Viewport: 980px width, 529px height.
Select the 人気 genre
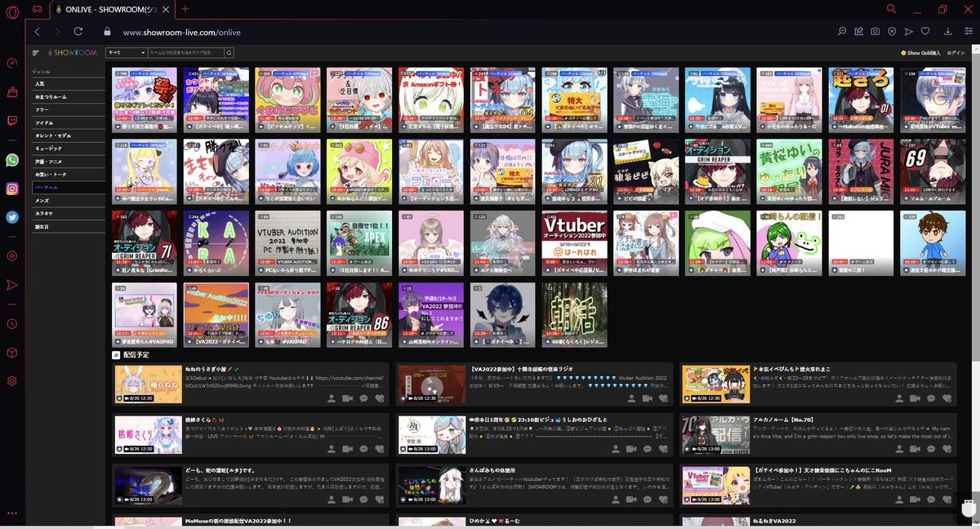point(68,84)
